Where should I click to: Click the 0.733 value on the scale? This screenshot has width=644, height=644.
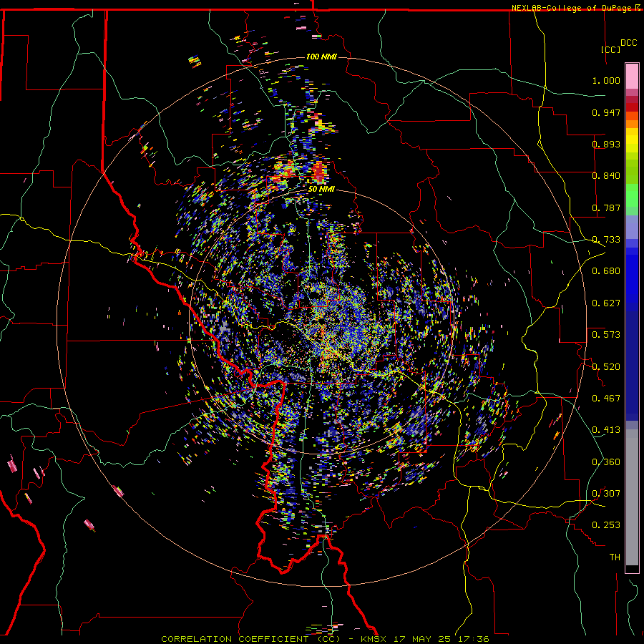pos(606,240)
